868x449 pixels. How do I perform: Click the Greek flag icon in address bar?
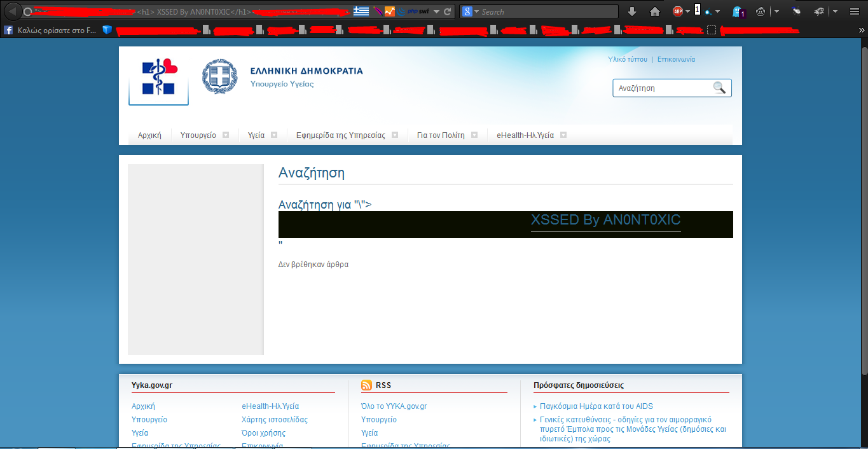click(x=361, y=11)
